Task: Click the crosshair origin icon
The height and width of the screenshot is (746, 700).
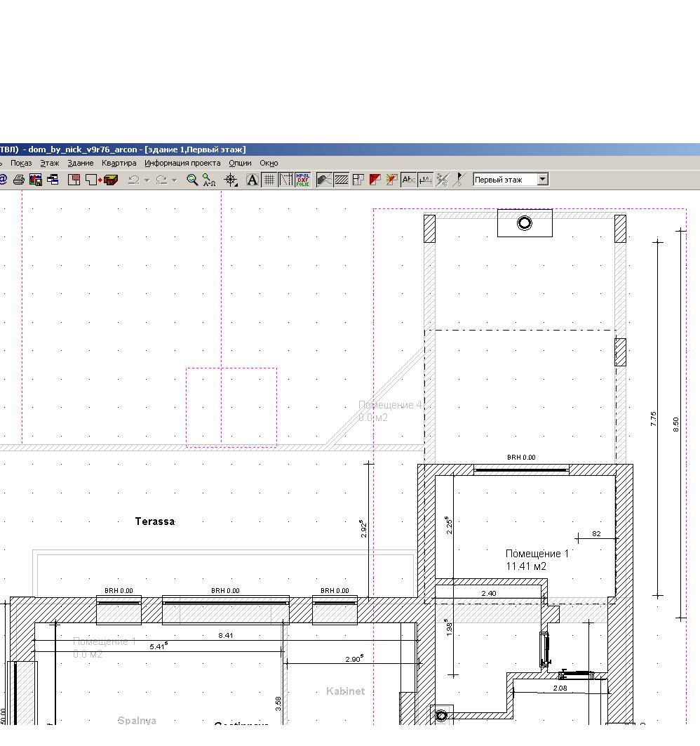Action: [x=231, y=180]
